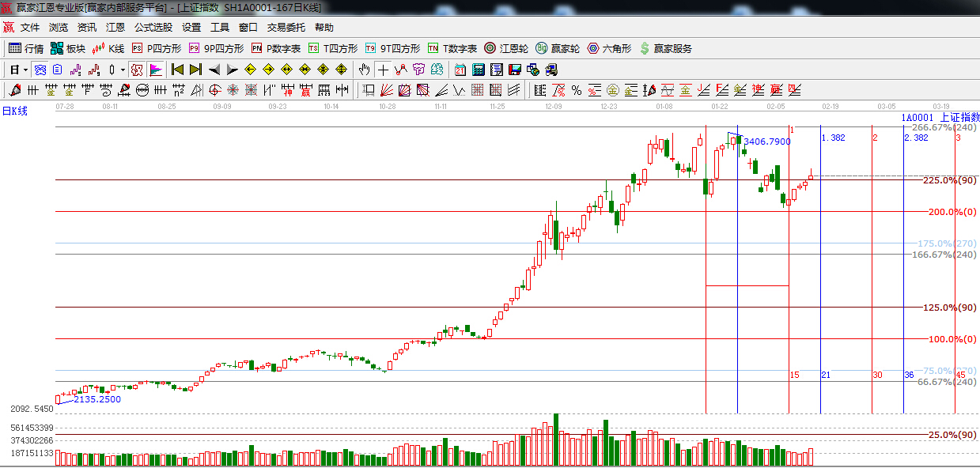This screenshot has width=980, height=468.
Task: Select the crosshair cursor tool
Action: tap(383, 70)
